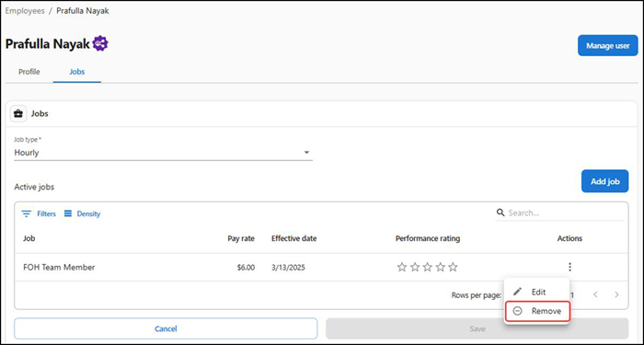Rate performance with the first star

[402, 268]
